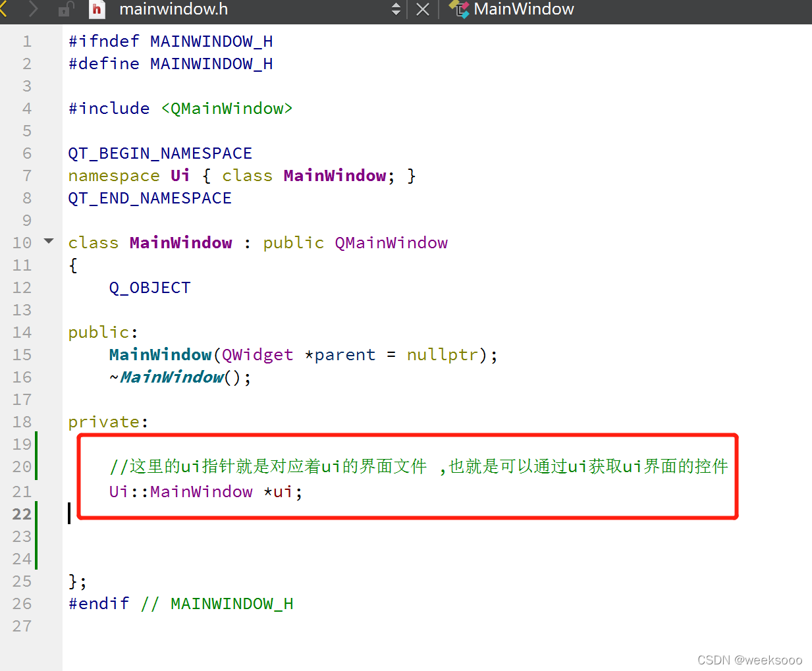This screenshot has height=671, width=812.
Task: Click the '~MainWindow()' destructor
Action: click(x=180, y=377)
